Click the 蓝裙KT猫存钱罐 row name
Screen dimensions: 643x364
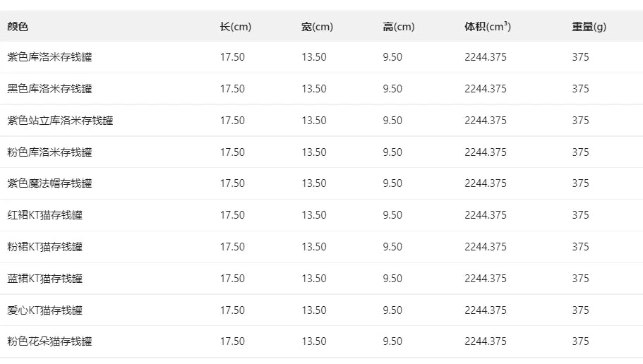44,279
